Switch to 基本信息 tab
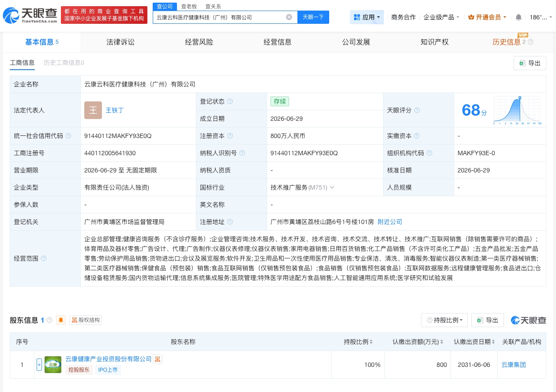This screenshot has width=556, height=392. pyautogui.click(x=42, y=42)
